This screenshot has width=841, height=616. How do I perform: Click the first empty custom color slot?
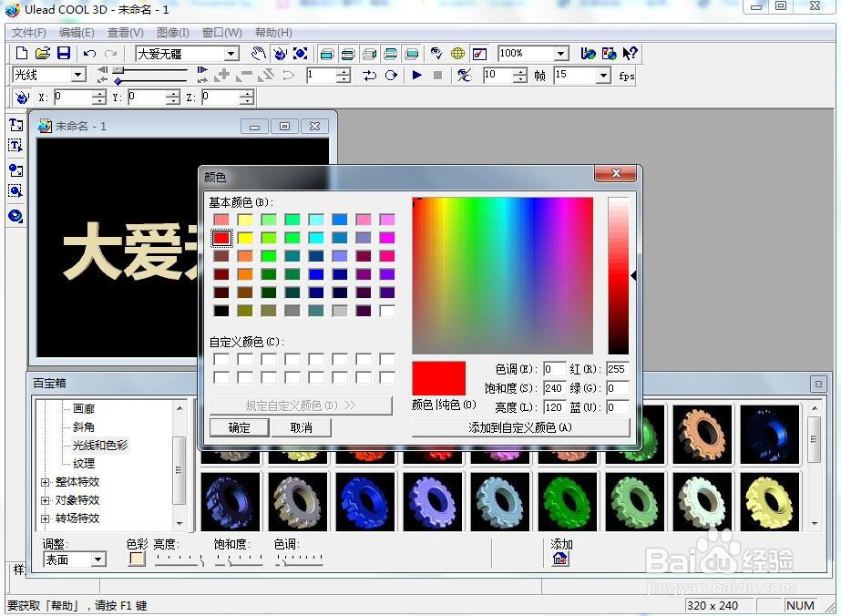pyautogui.click(x=221, y=359)
